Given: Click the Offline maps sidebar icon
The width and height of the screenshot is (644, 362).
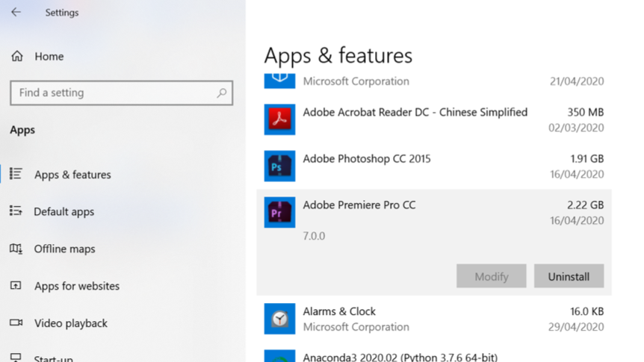Looking at the screenshot, I should coord(16,249).
